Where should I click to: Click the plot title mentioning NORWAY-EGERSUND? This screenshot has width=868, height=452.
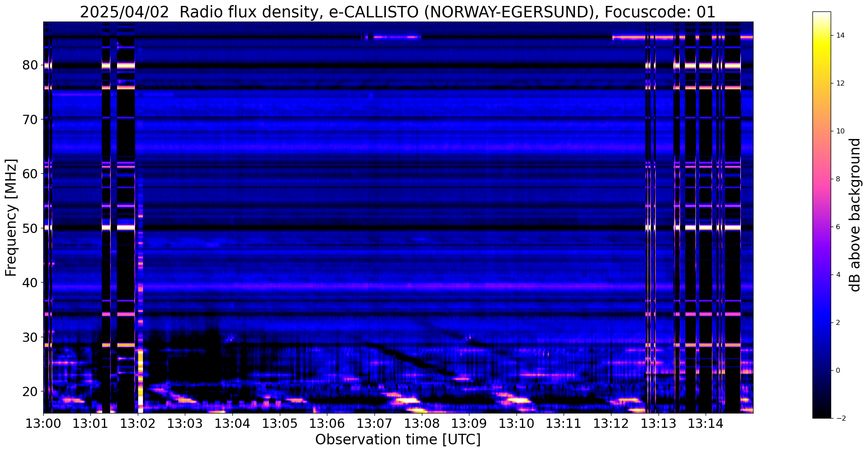click(398, 12)
